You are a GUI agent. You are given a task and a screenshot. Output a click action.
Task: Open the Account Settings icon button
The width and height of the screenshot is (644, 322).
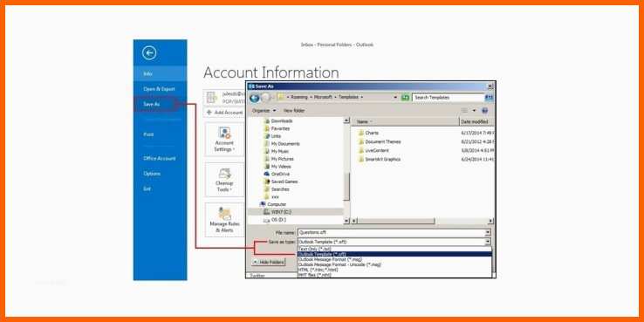[x=224, y=140]
